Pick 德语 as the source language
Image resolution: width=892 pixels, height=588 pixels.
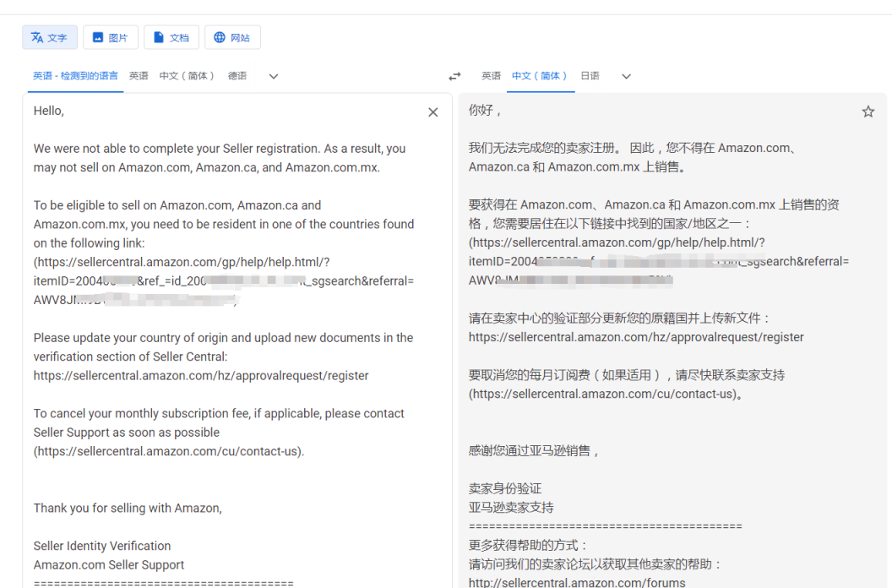[237, 76]
